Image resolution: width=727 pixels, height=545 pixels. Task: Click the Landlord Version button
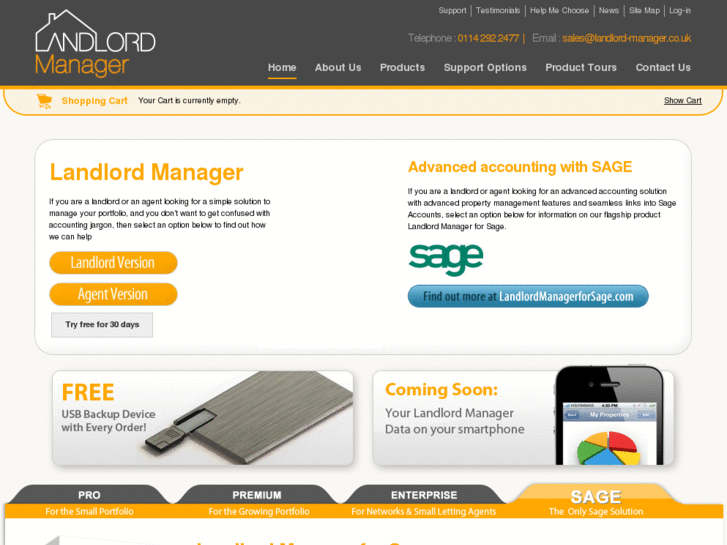113,263
